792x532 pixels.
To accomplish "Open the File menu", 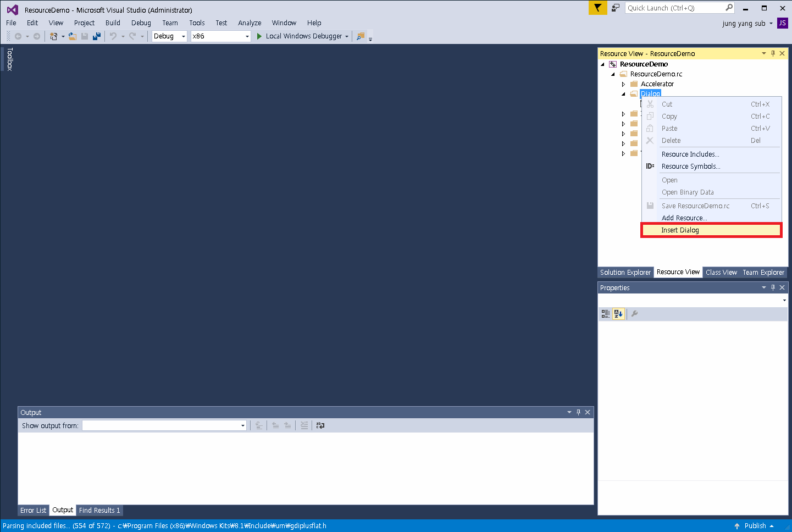I will point(11,23).
